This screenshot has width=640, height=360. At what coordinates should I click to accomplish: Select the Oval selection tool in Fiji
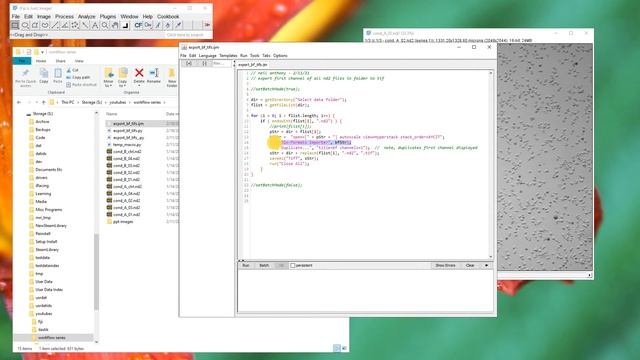pyautogui.click(x=25, y=25)
